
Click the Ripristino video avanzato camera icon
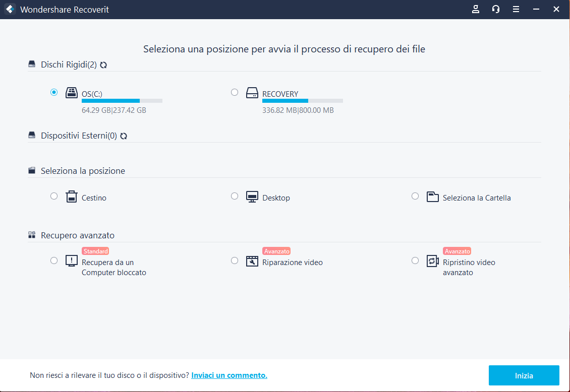[x=433, y=261]
